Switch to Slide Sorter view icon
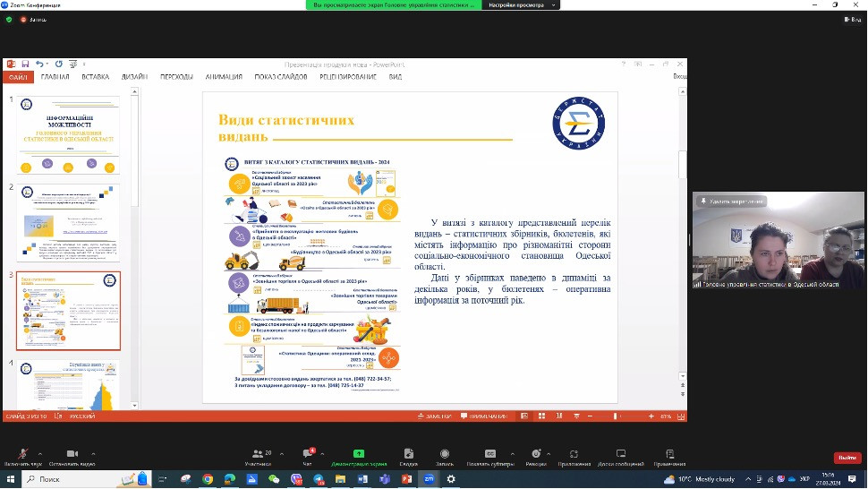This screenshot has width=868, height=489. pyautogui.click(x=542, y=416)
